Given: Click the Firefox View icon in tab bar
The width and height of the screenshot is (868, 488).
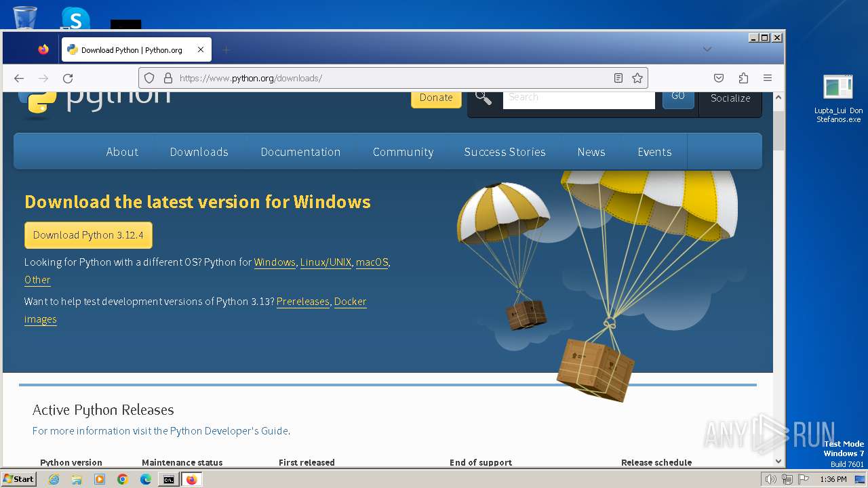Looking at the screenshot, I should 43,49.
